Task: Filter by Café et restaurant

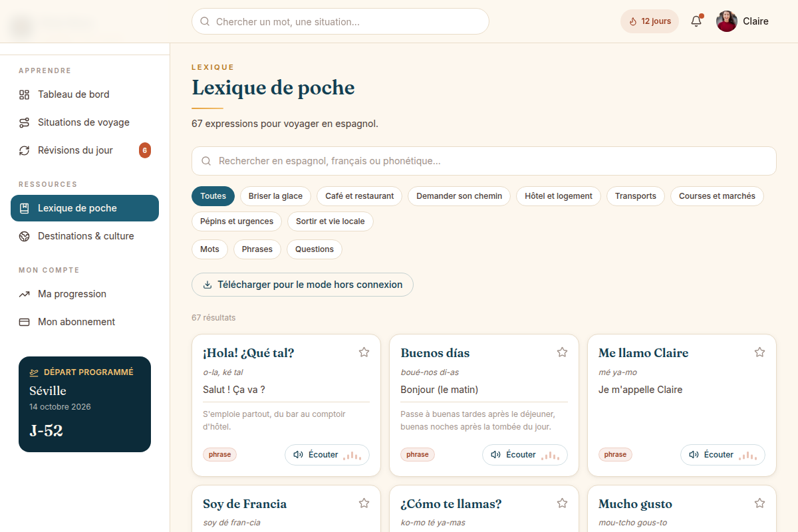Action: pos(360,196)
